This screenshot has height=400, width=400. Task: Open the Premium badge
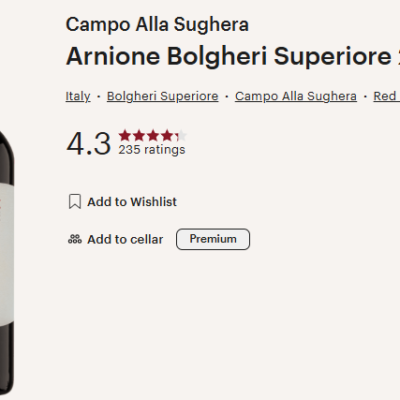point(213,239)
